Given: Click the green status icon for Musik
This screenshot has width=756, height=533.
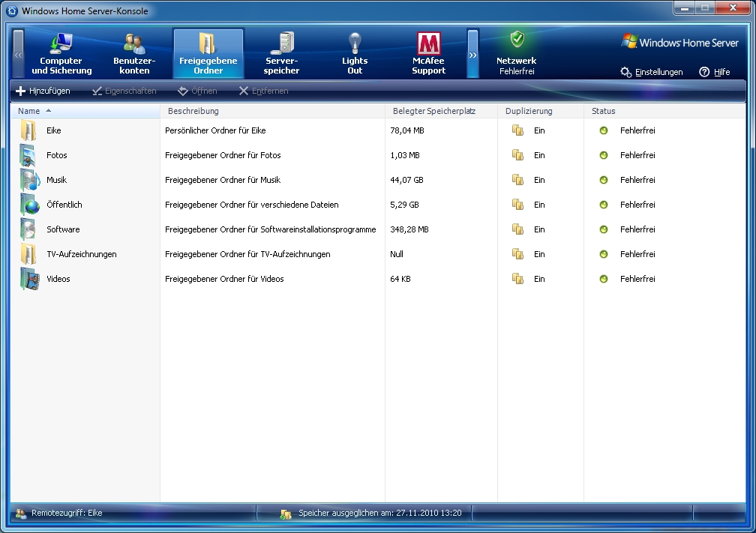Looking at the screenshot, I should pyautogui.click(x=604, y=180).
